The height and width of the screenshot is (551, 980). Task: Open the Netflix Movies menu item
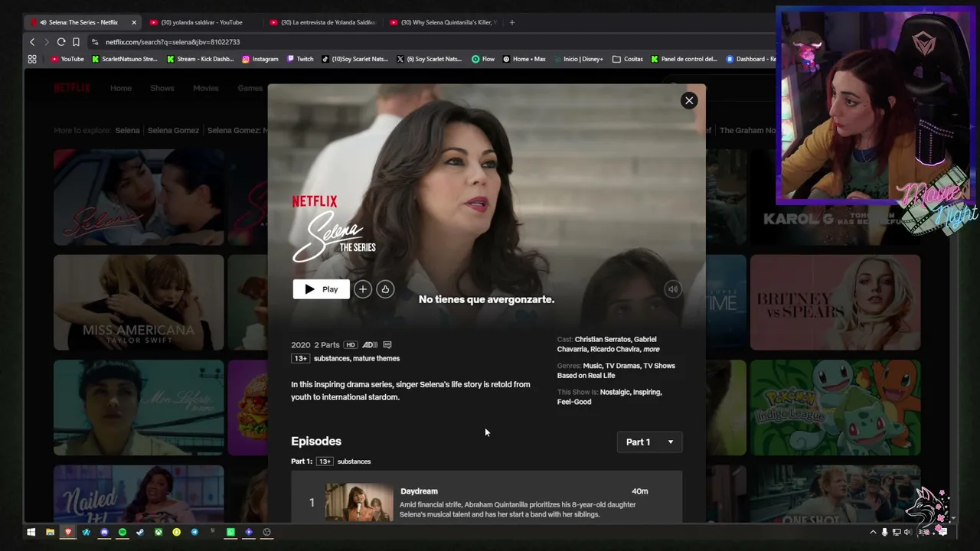(206, 88)
